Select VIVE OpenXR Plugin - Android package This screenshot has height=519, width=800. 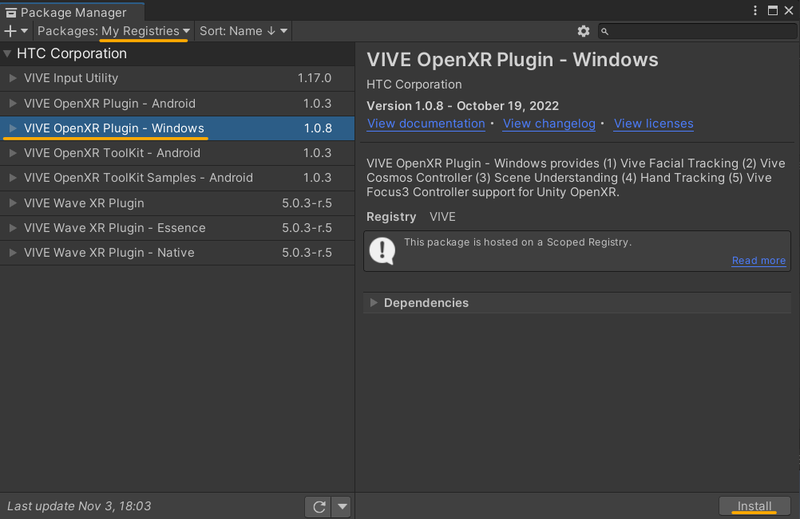[177, 103]
